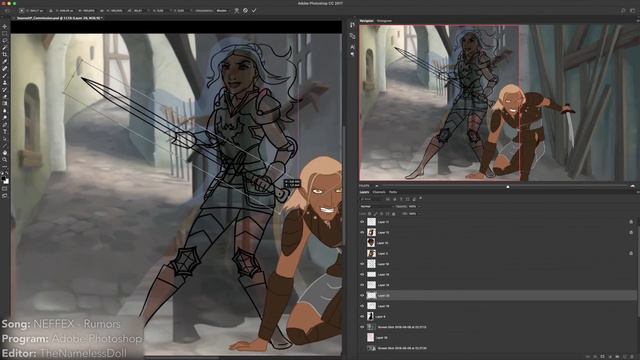Viewport: 640px width, 360px height.
Task: Select the Healing Brush tool
Action: pyautogui.click(x=4, y=68)
